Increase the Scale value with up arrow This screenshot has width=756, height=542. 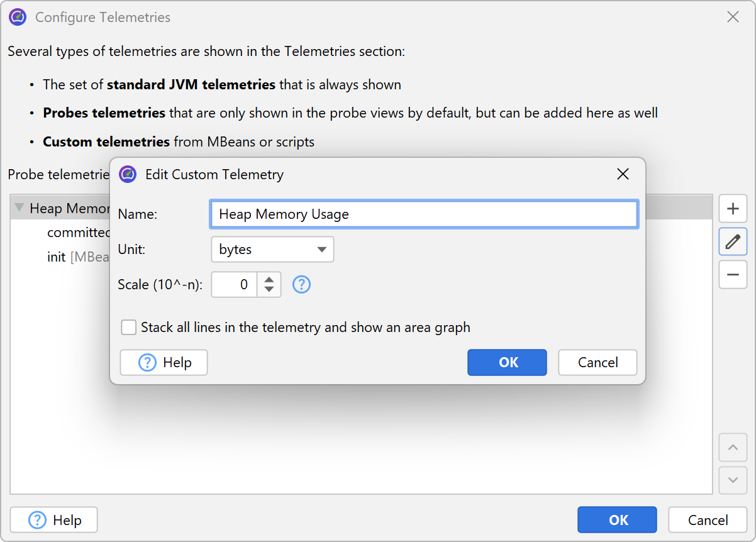pos(269,280)
